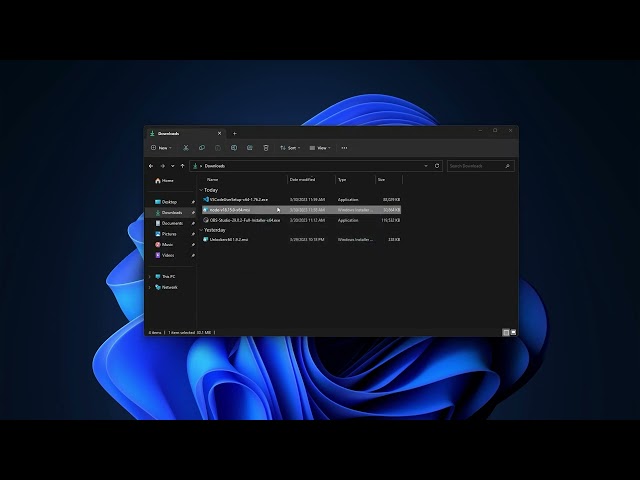Open the See more three-dots menu
640x480 pixels.
pos(344,148)
